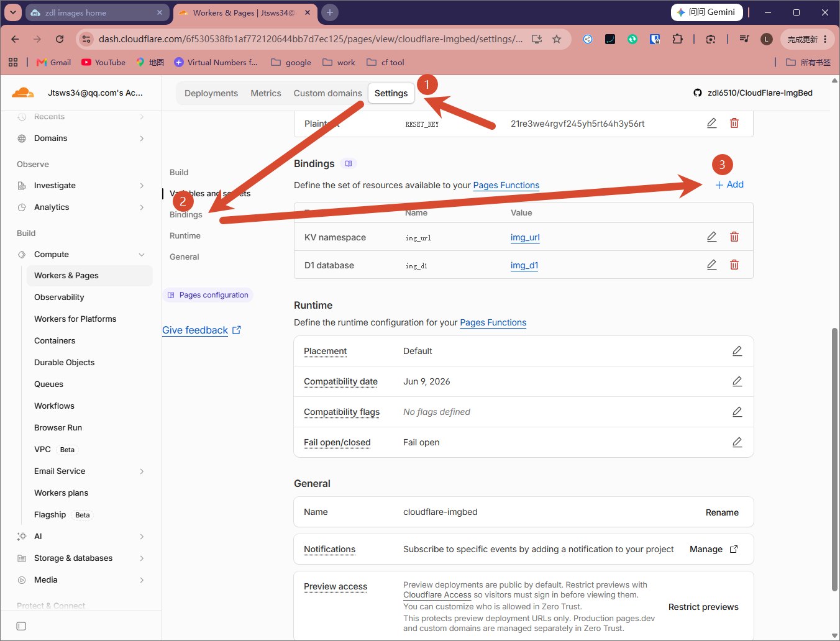
Task: Click the Cloudflare logo
Action: (x=23, y=93)
